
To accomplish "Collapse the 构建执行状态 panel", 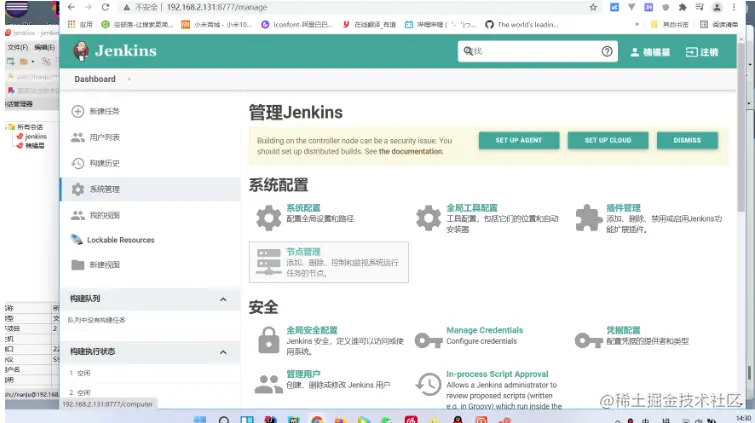I will (x=223, y=352).
